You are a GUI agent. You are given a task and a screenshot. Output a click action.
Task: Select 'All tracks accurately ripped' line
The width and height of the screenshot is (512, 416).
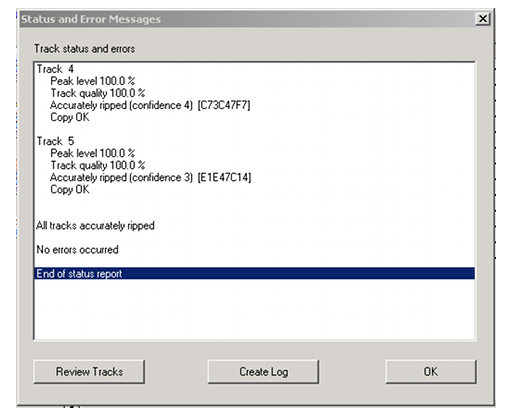95,226
